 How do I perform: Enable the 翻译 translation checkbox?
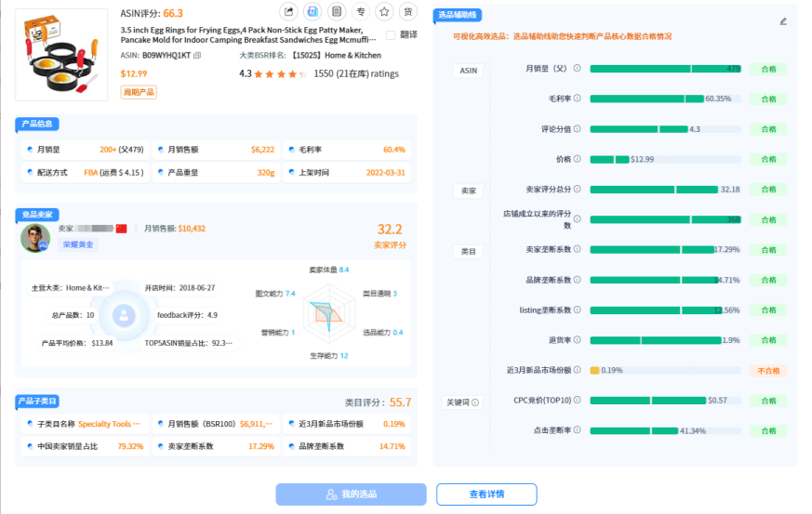click(x=392, y=35)
